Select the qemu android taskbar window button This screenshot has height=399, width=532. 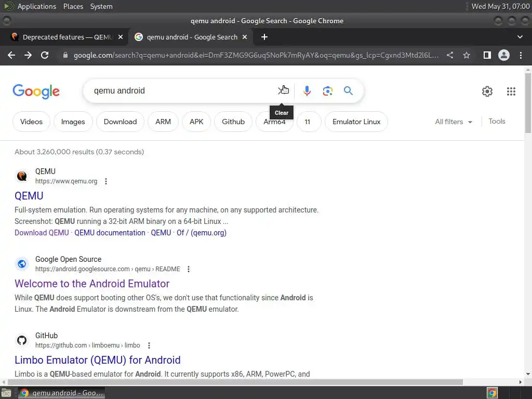61,393
